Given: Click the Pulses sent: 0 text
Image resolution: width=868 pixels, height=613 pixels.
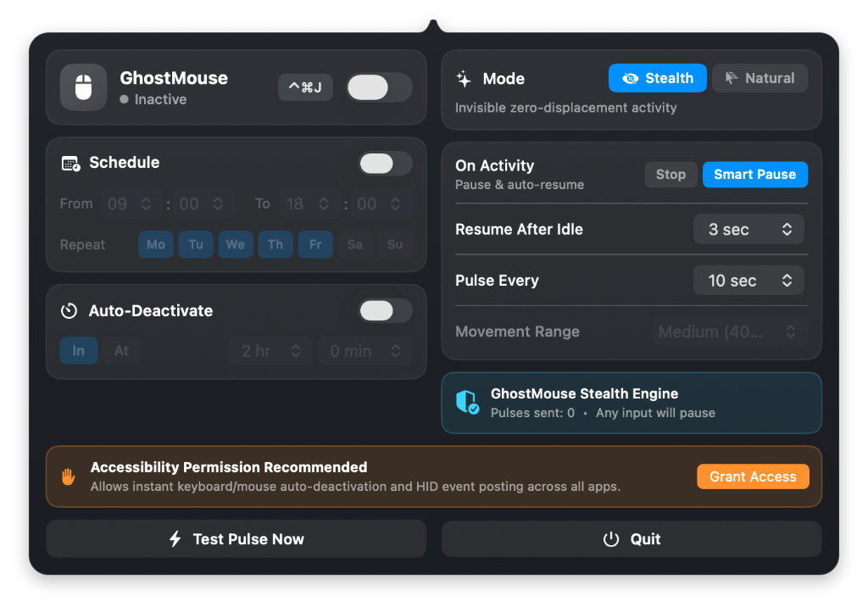Looking at the screenshot, I should click(532, 413).
